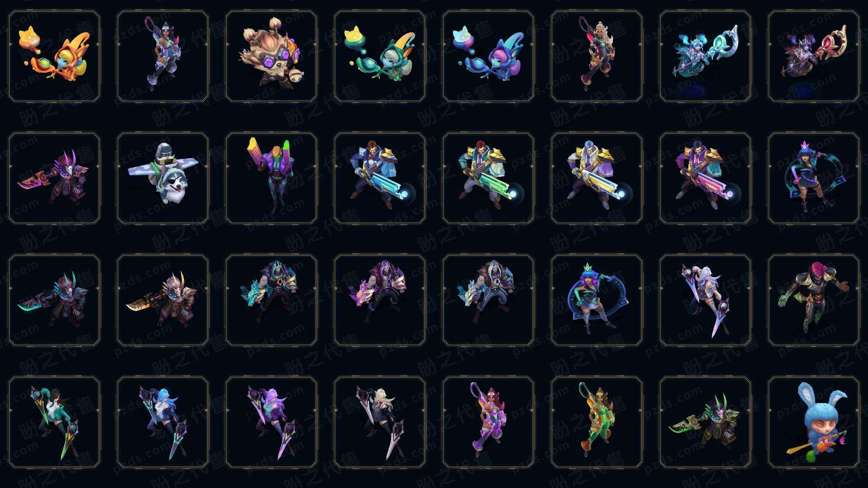Pick the purple-spiked beast warrior with pink blade
Screen dimensions: 868x488
click(x=54, y=178)
